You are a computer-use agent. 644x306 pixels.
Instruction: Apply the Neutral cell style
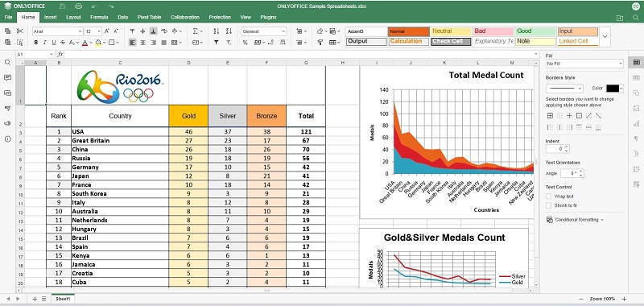coord(451,31)
